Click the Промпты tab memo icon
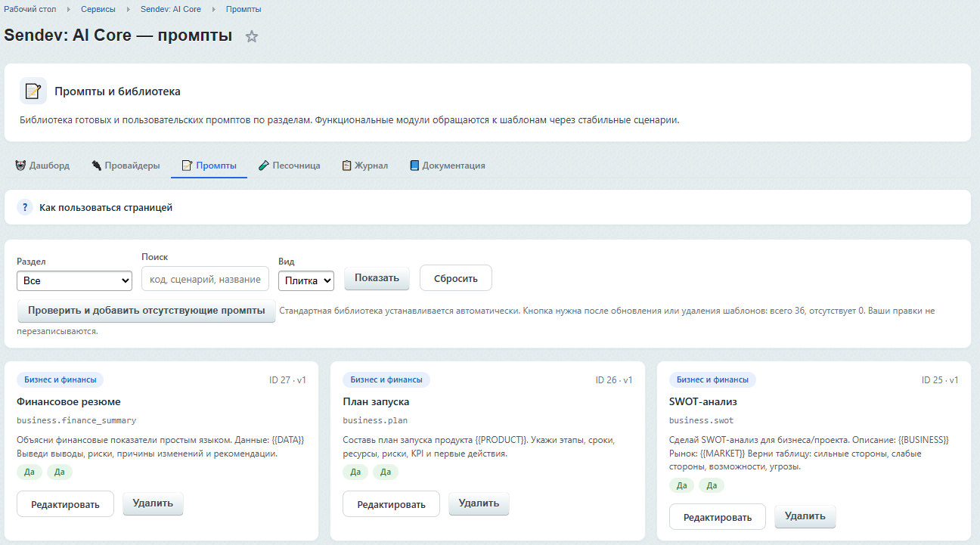This screenshot has height=545, width=980. (187, 166)
